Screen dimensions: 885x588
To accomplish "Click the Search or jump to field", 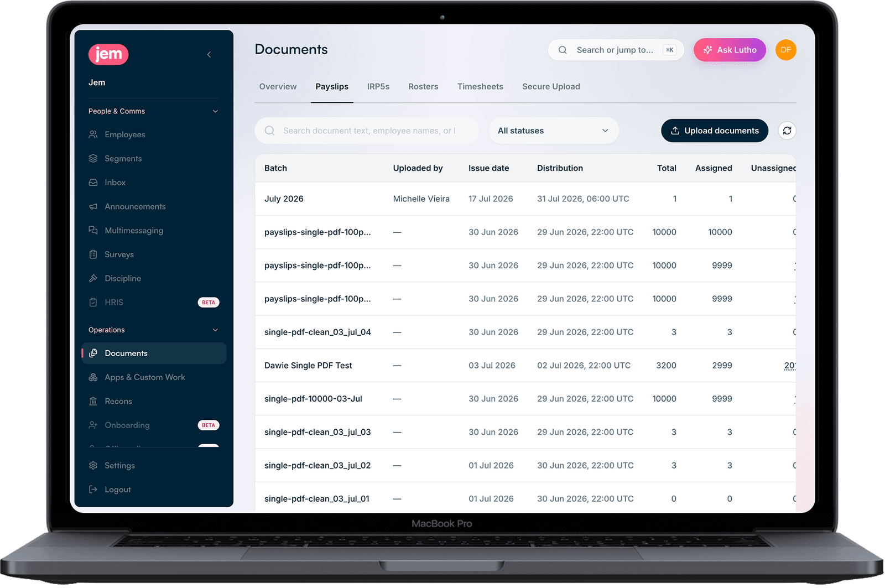I will point(615,50).
